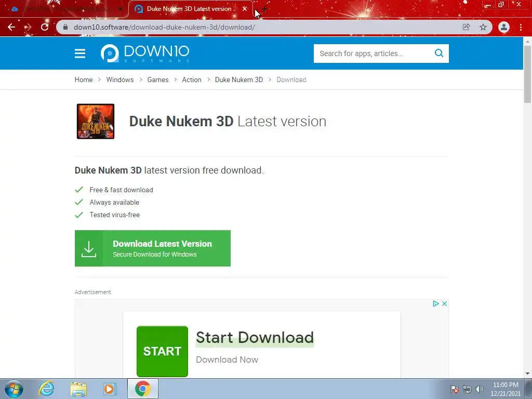Screen dimensions: 532x399
Task: Click the 'Always available' text
Action: 114,203
